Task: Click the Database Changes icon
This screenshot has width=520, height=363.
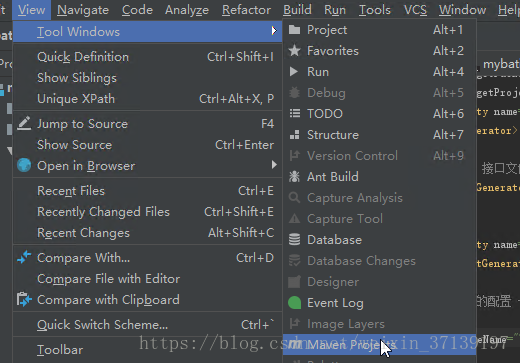Action: (294, 261)
